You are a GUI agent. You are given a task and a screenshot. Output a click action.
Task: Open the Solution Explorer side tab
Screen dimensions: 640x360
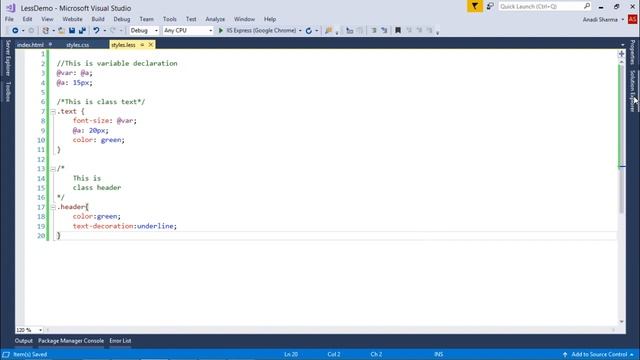coord(632,91)
